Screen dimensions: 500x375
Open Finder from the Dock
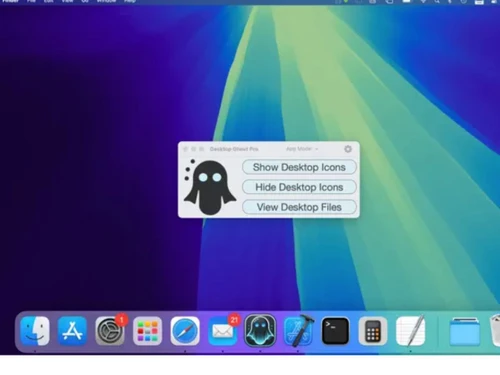point(35,331)
